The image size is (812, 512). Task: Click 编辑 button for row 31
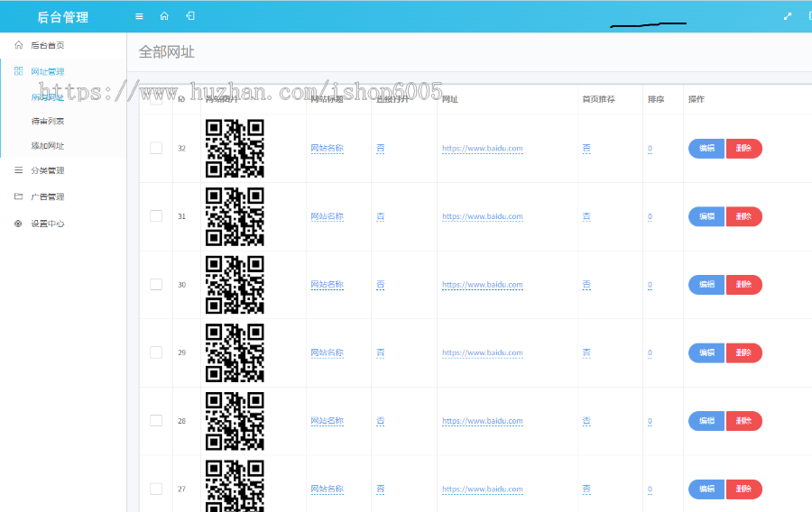point(706,216)
